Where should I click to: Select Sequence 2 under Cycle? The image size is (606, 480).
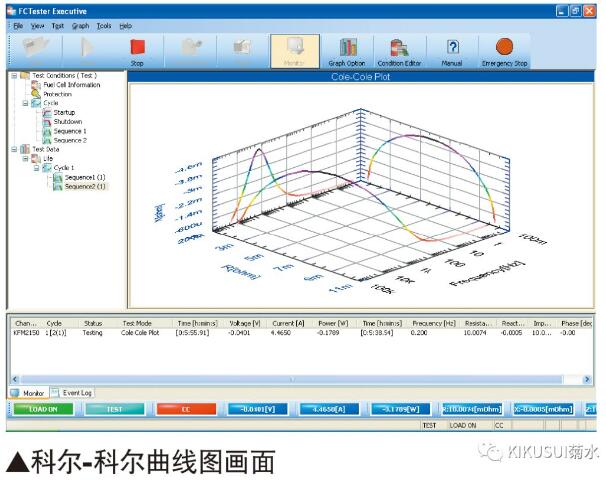pos(70,140)
